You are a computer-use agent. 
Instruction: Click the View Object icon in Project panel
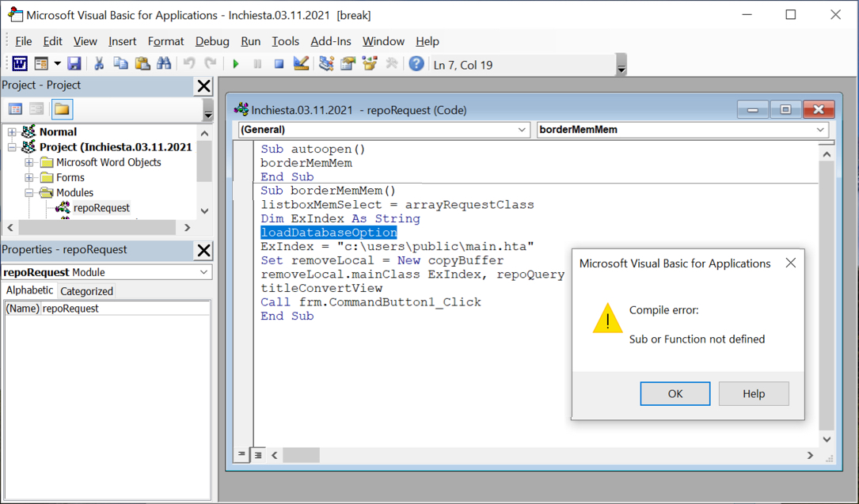pyautogui.click(x=36, y=109)
